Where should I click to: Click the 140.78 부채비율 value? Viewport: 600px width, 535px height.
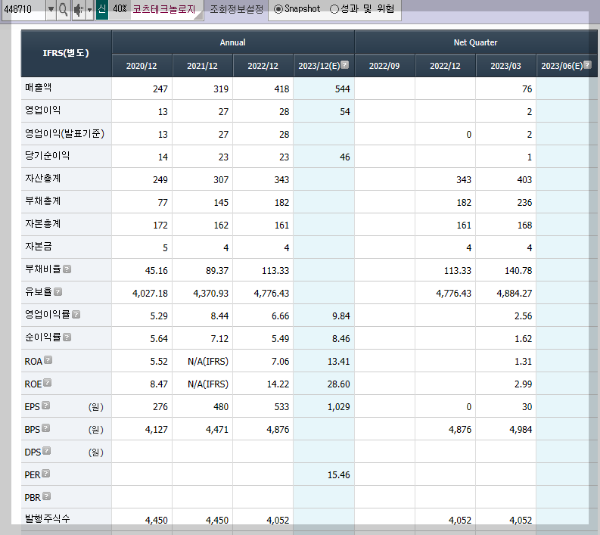[x=518, y=271]
